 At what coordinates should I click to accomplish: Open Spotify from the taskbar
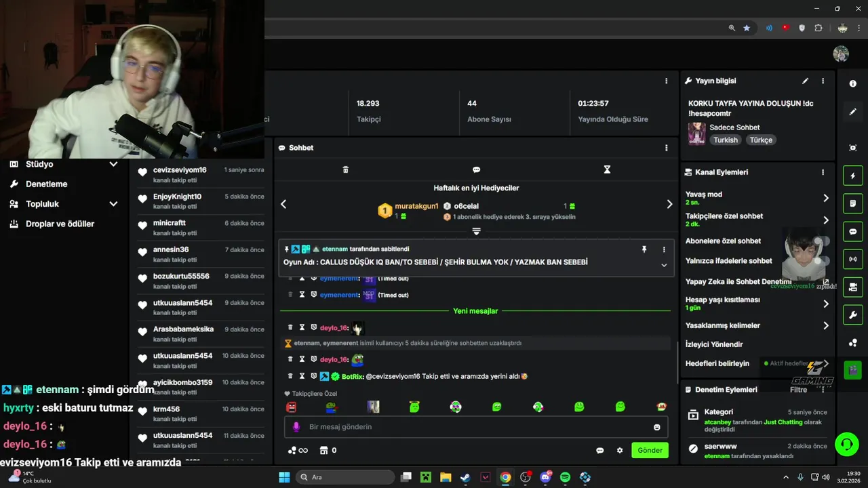(x=565, y=477)
